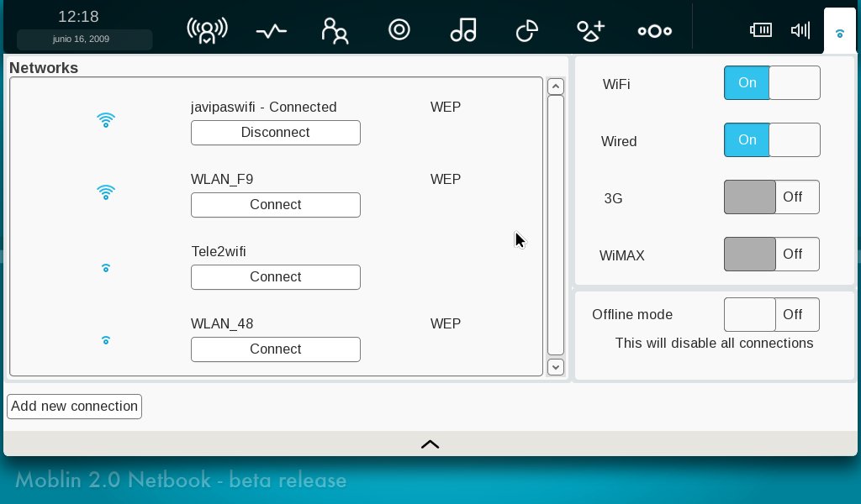Viewport: 861px width, 504px height.
Task: Select the active network panel tab icon
Action: (840, 33)
